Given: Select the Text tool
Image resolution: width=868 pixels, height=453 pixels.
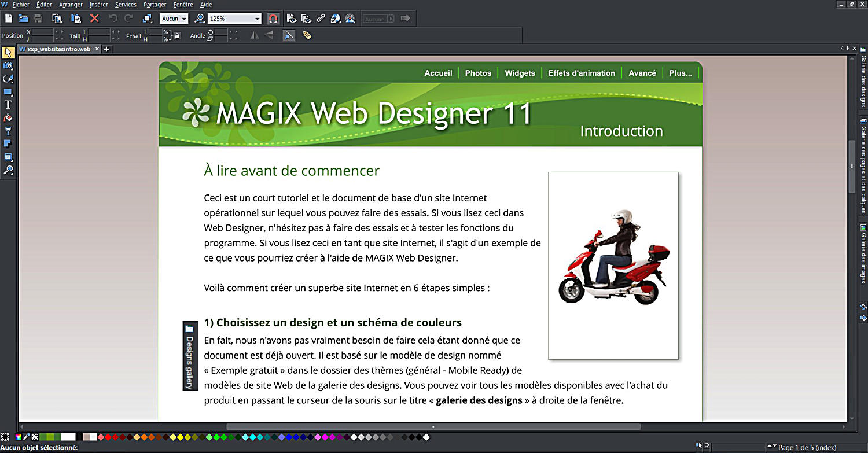Looking at the screenshot, I should tap(8, 105).
